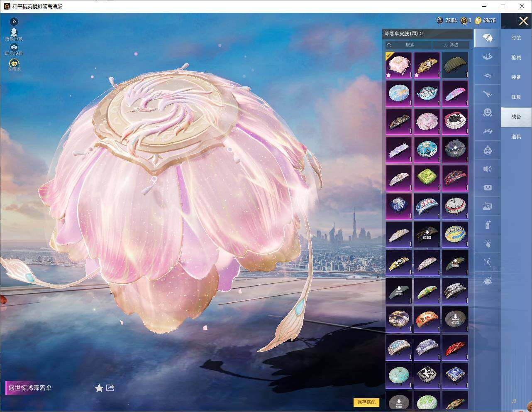The height and width of the screenshot is (412, 532).
Task: Select the red dragon parachute thumbnail
Action: click(x=455, y=348)
